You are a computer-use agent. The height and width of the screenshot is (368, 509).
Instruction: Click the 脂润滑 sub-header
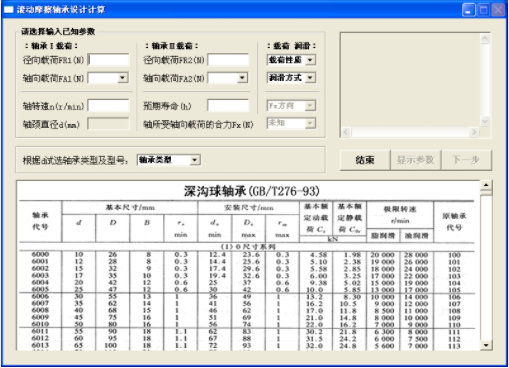pyautogui.click(x=383, y=236)
